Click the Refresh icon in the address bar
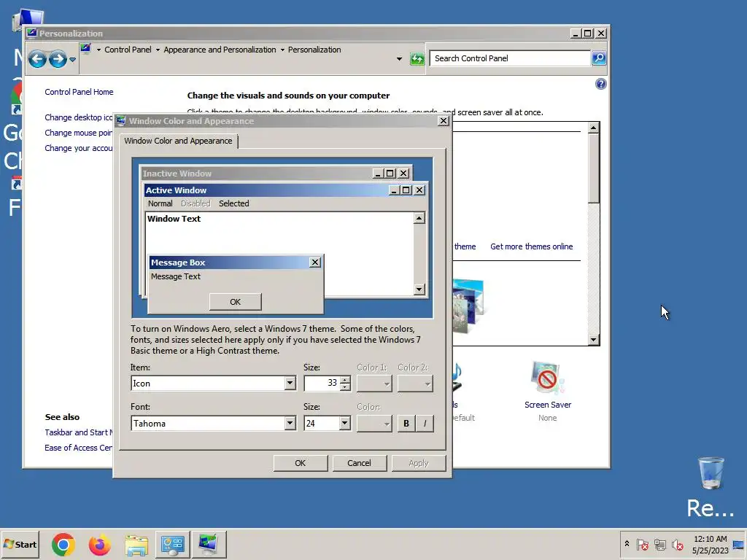 417,58
